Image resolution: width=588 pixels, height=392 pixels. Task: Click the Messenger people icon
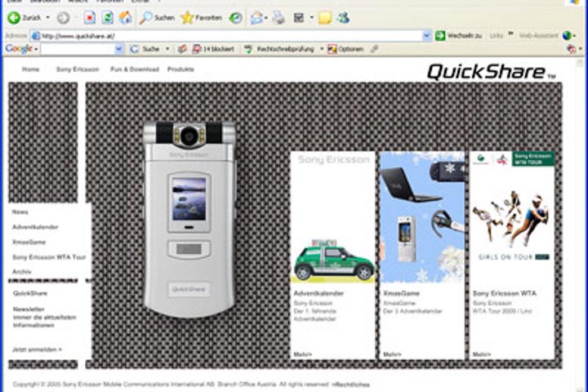(343, 18)
